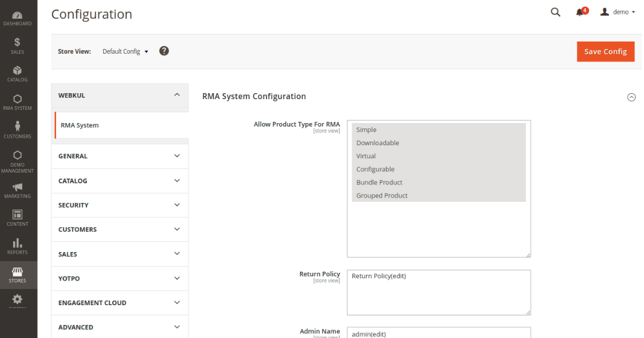Open the notifications bell icon

[x=580, y=13]
